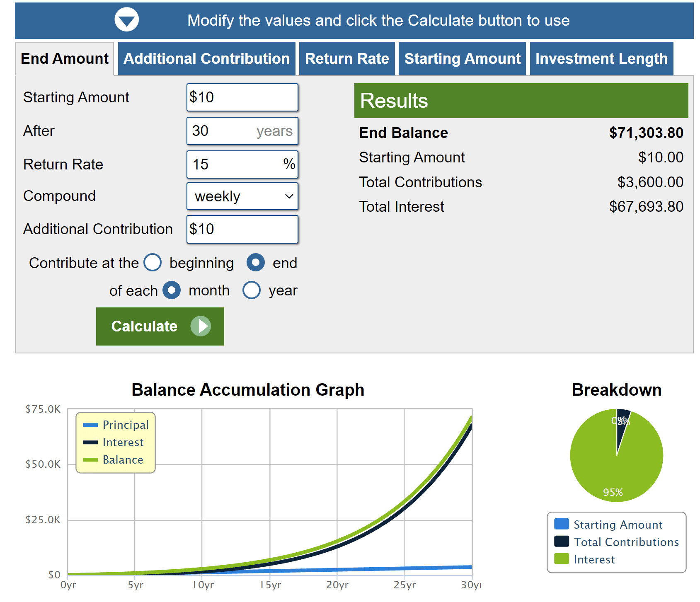The image size is (700, 602).
Task: Click the green Interest legend square
Action: click(562, 559)
